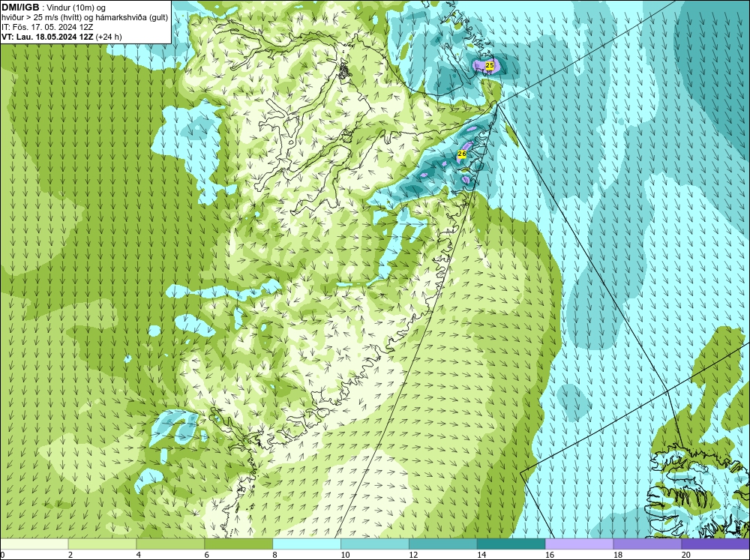Click the 'DMI/IGB' title text

pyautogui.click(x=20, y=7)
